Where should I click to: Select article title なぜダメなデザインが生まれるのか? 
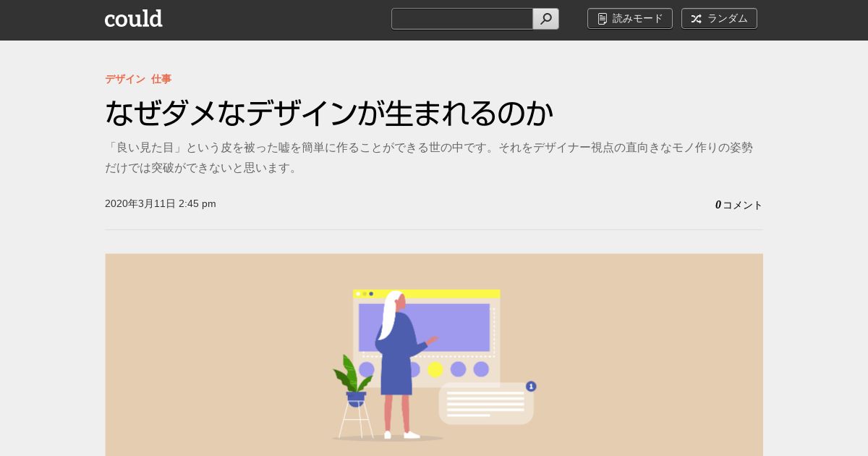(329, 113)
